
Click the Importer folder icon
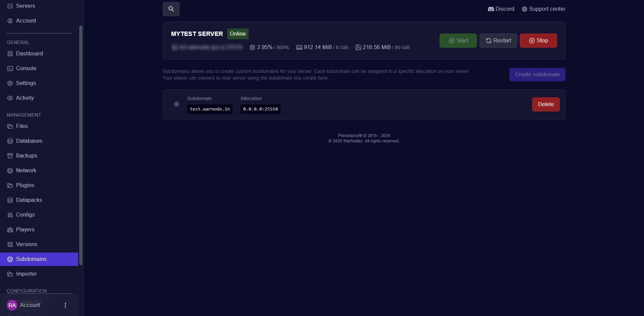(10, 274)
